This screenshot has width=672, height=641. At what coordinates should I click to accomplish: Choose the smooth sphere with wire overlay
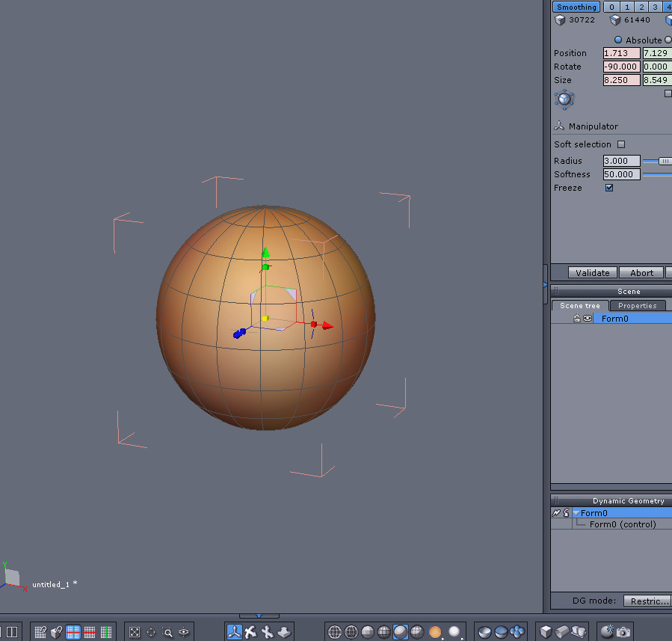click(x=417, y=631)
